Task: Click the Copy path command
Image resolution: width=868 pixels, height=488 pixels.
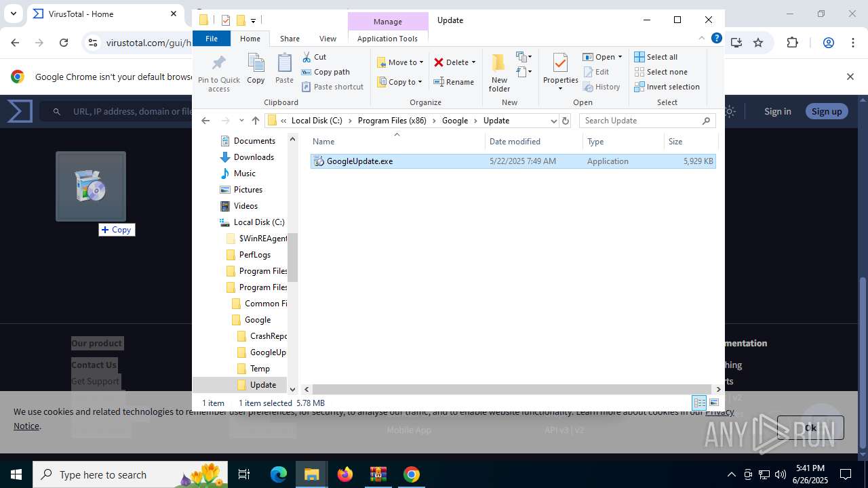Action: (x=325, y=72)
